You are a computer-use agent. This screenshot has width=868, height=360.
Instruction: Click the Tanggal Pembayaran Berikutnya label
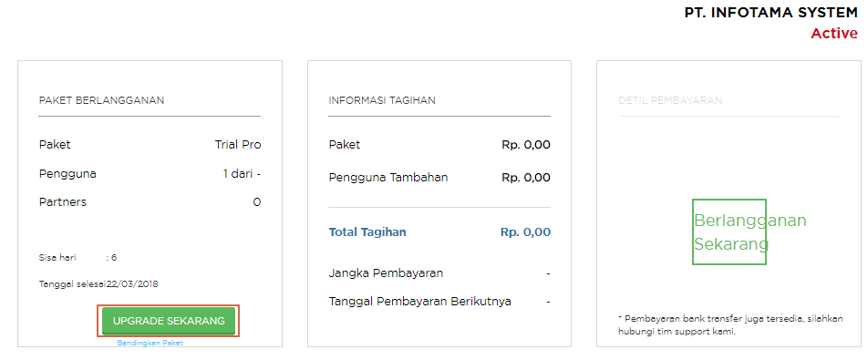pos(420,302)
